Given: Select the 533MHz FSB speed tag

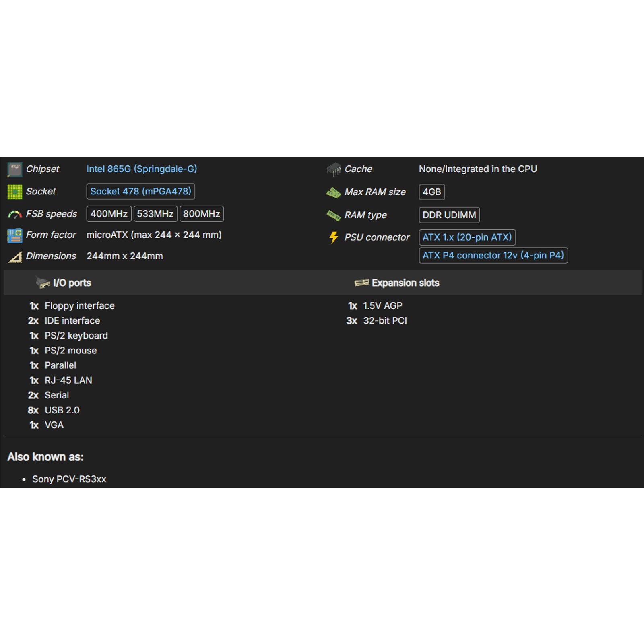Looking at the screenshot, I should (x=155, y=214).
